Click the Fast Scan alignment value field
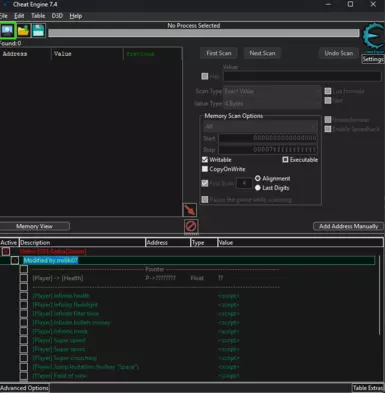Image resolution: width=385 pixels, height=393 pixels. click(244, 183)
